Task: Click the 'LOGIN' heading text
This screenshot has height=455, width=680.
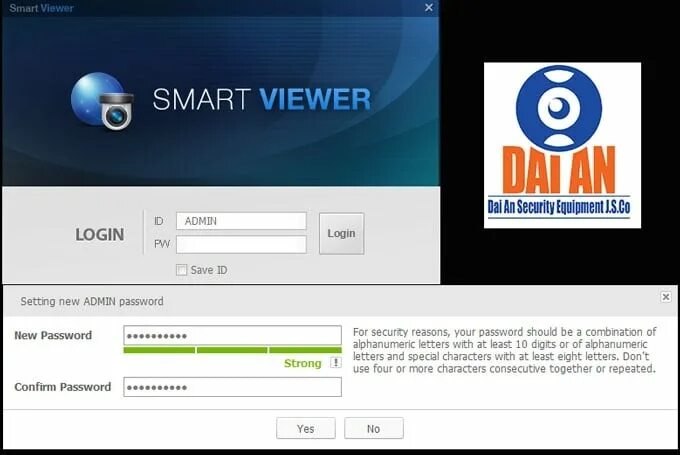Action: 100,235
